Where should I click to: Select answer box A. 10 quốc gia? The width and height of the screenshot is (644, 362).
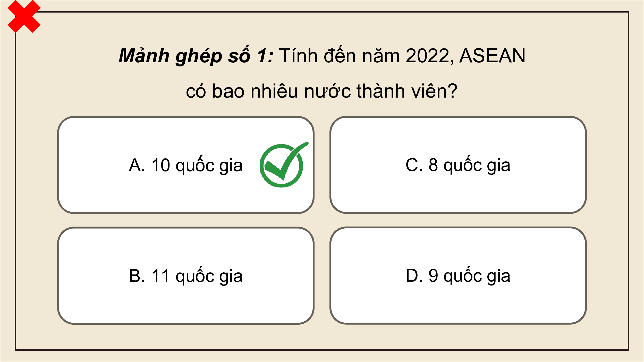(x=186, y=165)
